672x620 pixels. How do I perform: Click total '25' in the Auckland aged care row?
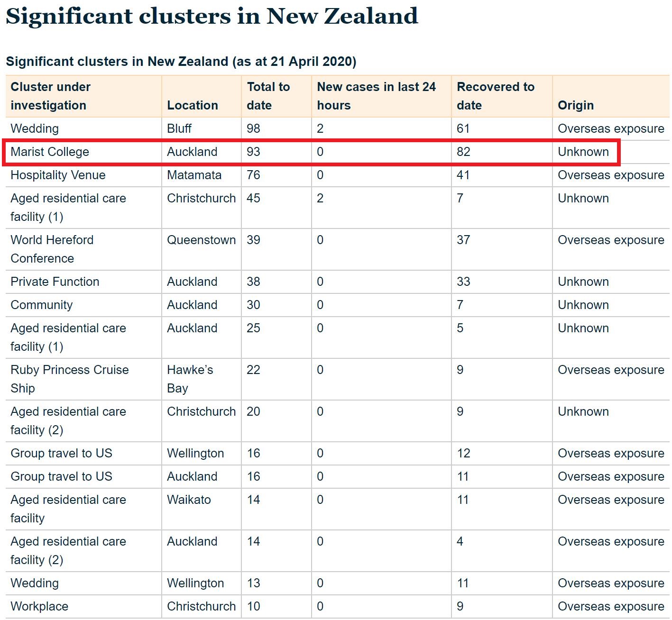253,328
